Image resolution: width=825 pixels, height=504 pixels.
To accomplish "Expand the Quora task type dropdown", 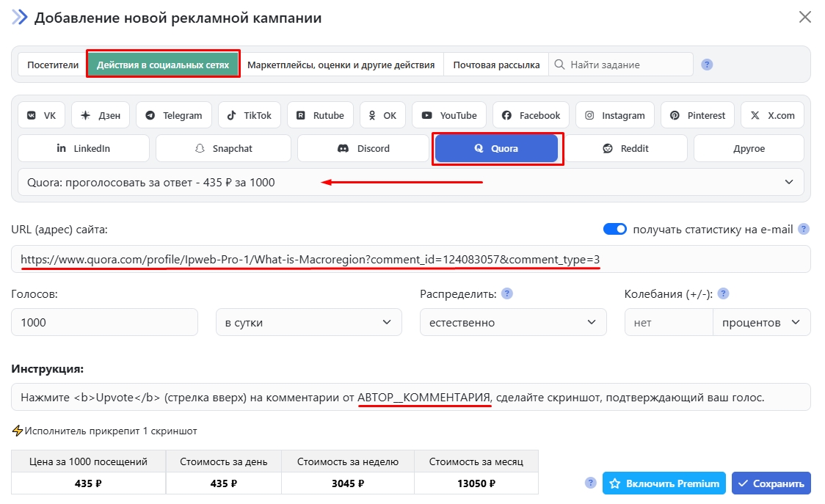I will (x=411, y=182).
